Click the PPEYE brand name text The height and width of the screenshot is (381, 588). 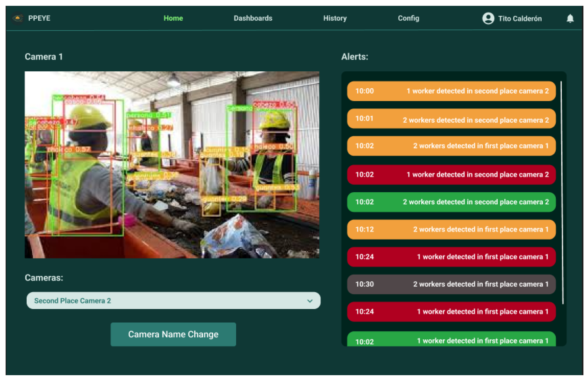click(x=39, y=18)
